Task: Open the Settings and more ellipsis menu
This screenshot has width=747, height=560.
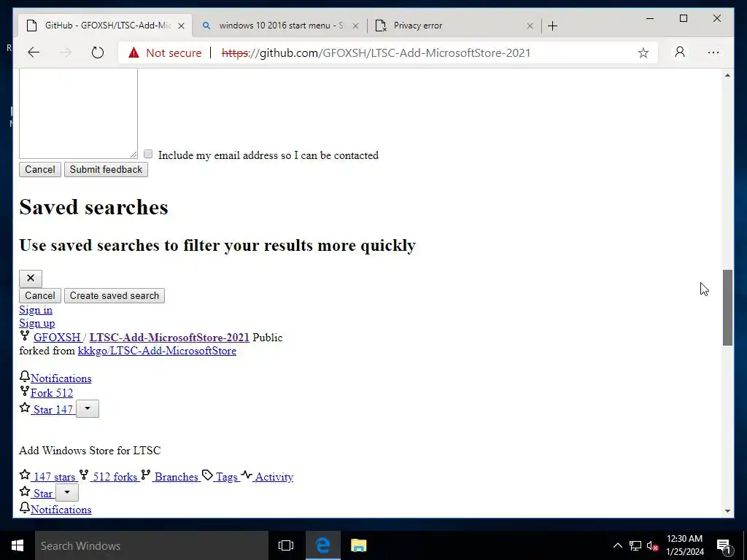Action: pos(713,52)
